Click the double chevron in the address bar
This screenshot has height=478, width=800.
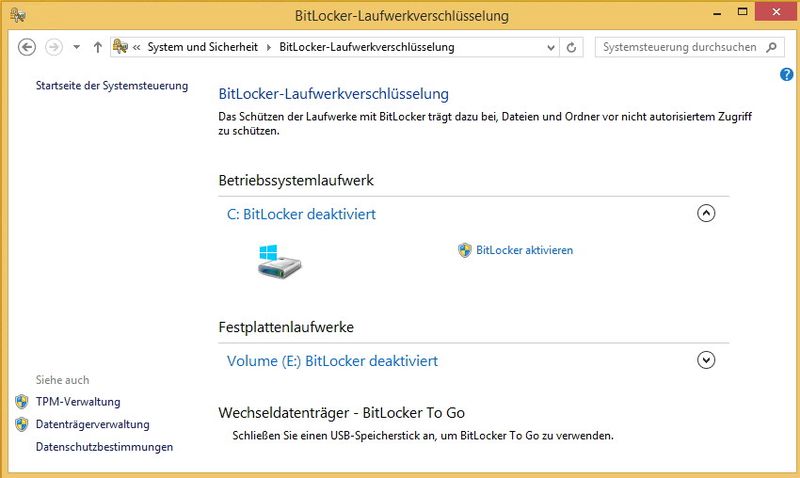136,47
